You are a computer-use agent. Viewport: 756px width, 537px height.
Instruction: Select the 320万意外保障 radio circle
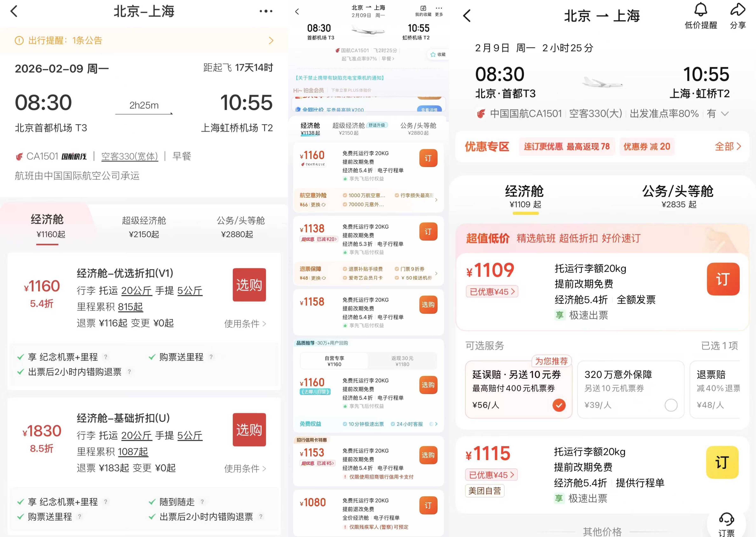pyautogui.click(x=671, y=405)
